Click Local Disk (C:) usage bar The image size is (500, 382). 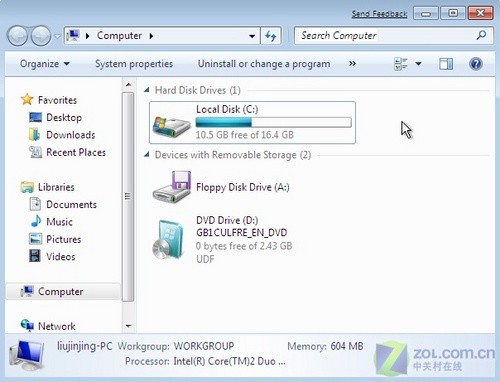tap(273, 123)
